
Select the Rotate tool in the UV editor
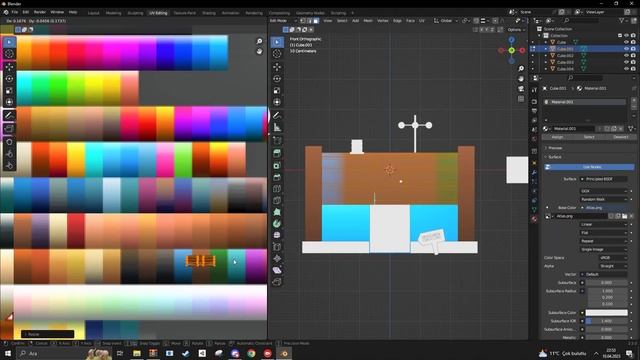coord(9,78)
